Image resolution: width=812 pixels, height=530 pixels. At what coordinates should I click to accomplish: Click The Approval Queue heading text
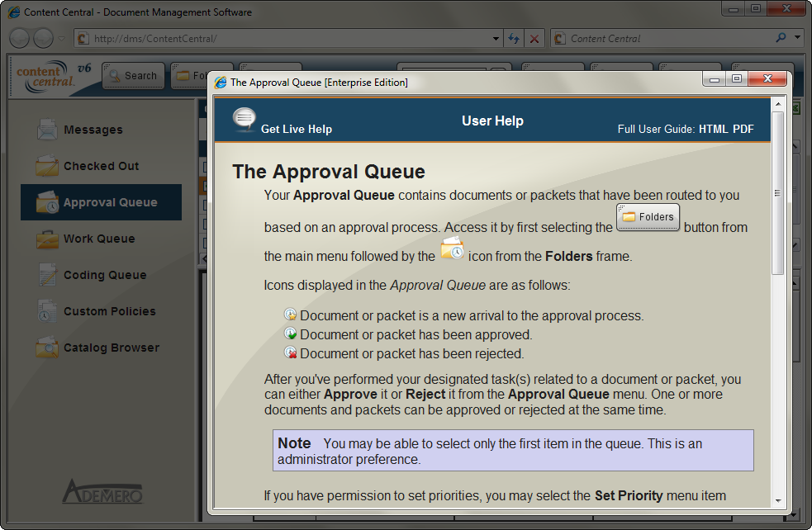(329, 172)
